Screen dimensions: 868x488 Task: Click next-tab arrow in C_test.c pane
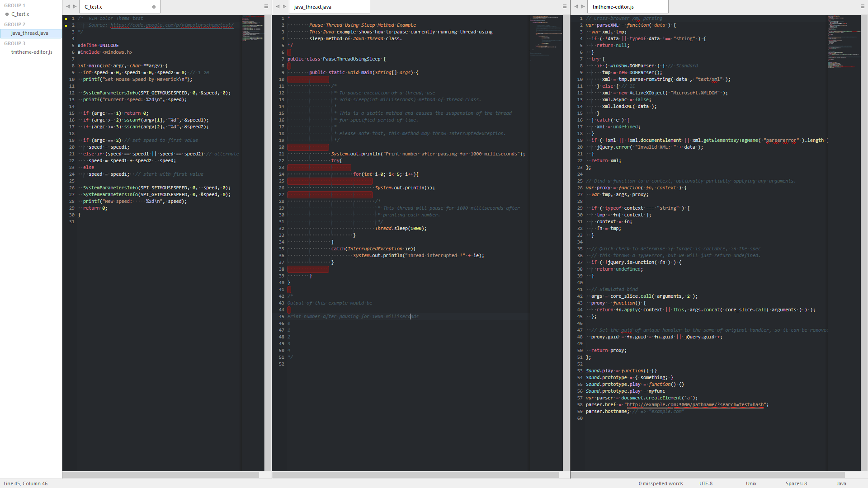coord(75,7)
